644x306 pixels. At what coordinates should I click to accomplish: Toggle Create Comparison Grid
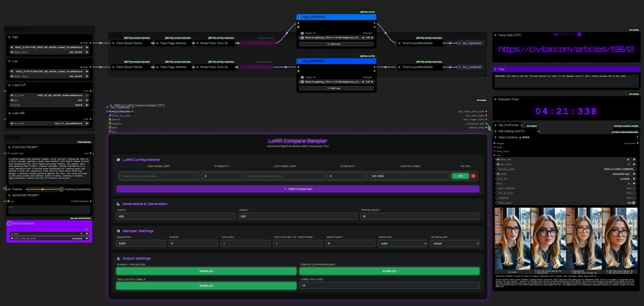pyautogui.click(x=390, y=271)
